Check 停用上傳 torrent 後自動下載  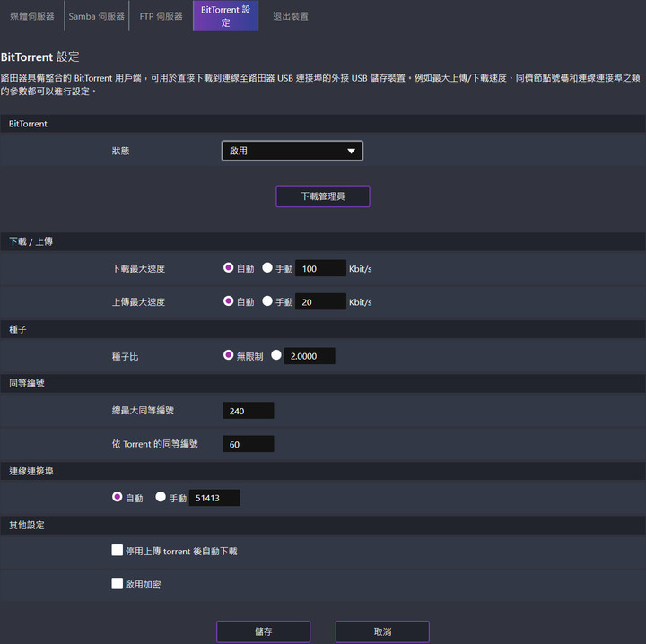pos(117,550)
